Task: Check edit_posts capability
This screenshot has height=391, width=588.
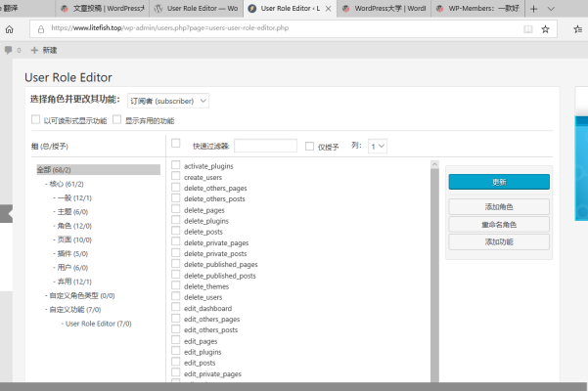Action: click(x=175, y=362)
